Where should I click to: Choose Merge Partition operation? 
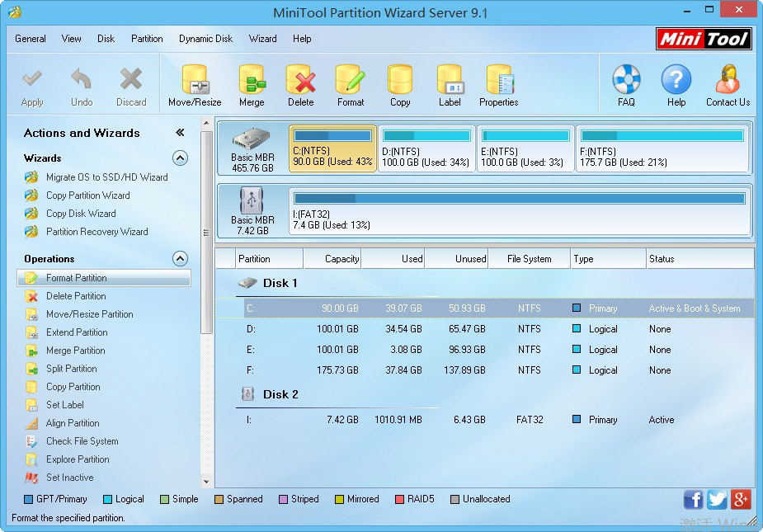[75, 351]
